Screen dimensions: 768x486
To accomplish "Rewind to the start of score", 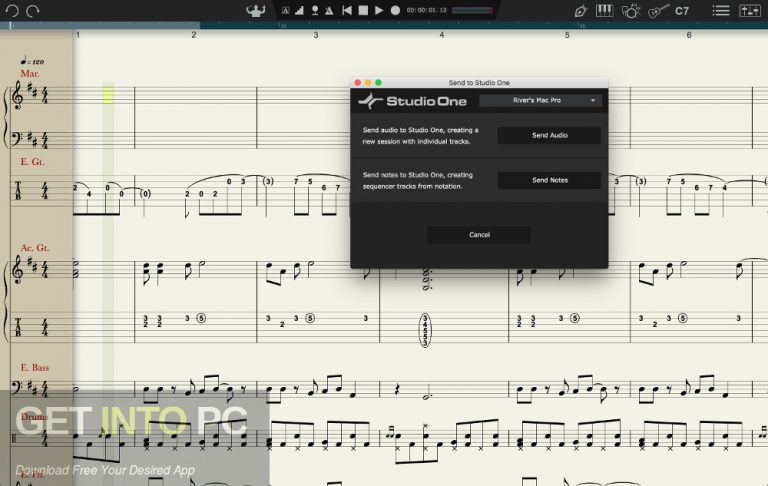I will pos(347,10).
